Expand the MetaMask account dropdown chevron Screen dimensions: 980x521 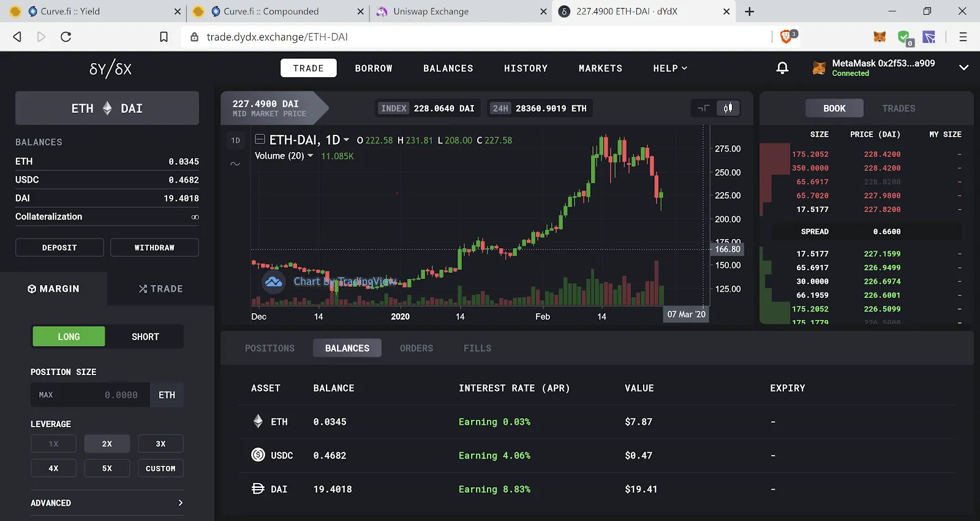[x=963, y=68]
